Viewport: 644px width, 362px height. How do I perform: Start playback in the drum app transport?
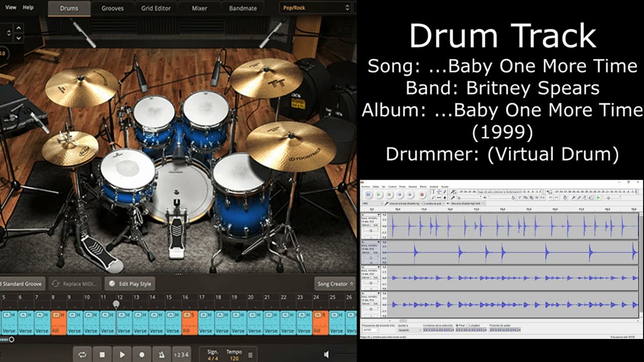(122, 354)
